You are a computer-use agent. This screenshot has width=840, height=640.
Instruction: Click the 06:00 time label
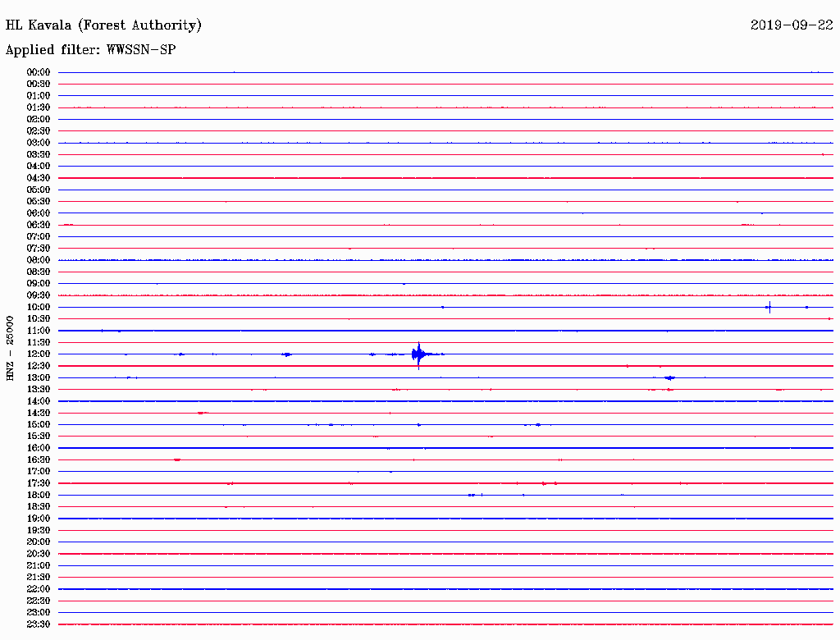pyautogui.click(x=39, y=213)
